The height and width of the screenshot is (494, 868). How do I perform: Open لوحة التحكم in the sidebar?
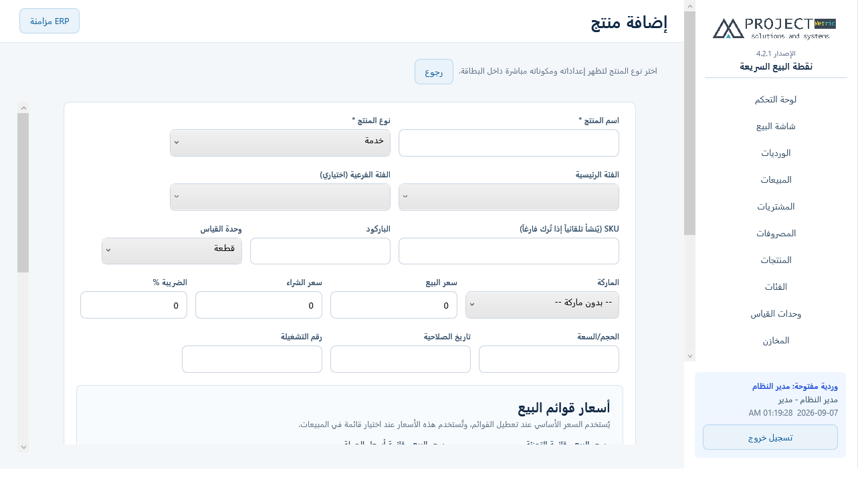tap(776, 99)
